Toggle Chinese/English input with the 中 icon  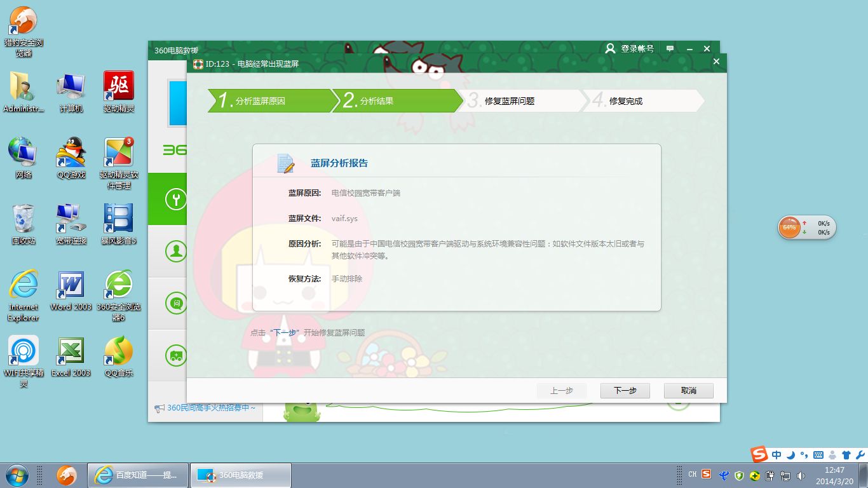[x=776, y=454]
